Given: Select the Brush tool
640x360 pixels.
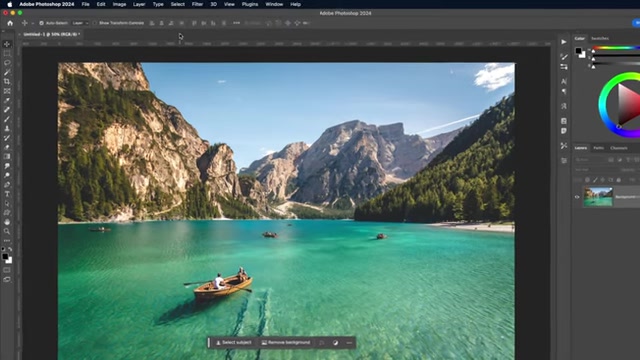Looking at the screenshot, I should (x=7, y=119).
